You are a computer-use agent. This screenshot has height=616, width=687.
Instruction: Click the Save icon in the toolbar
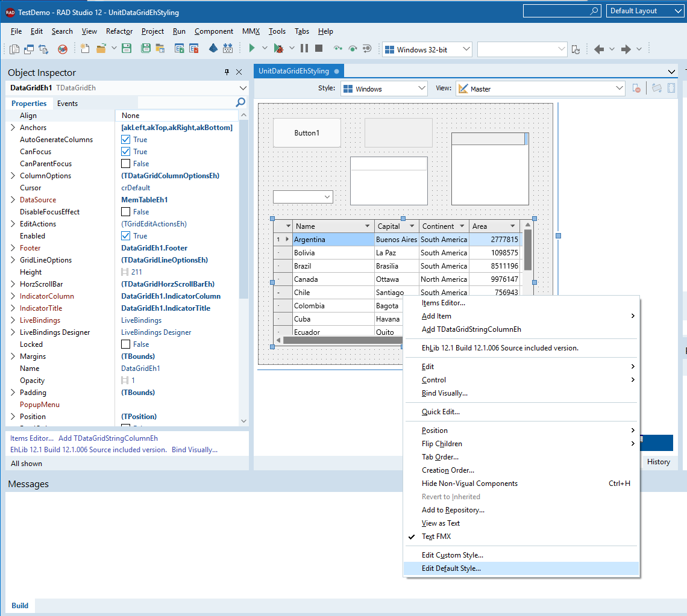[x=127, y=49]
